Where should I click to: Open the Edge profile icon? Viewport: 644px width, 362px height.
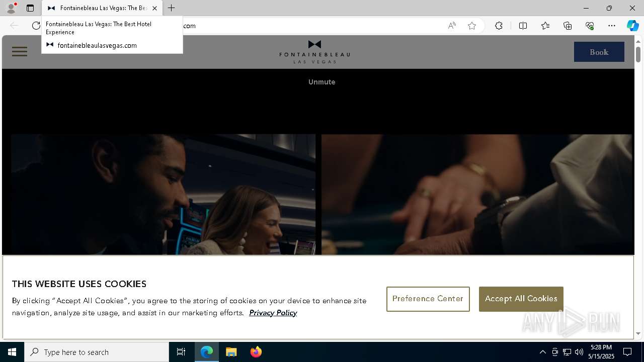pos(11,8)
